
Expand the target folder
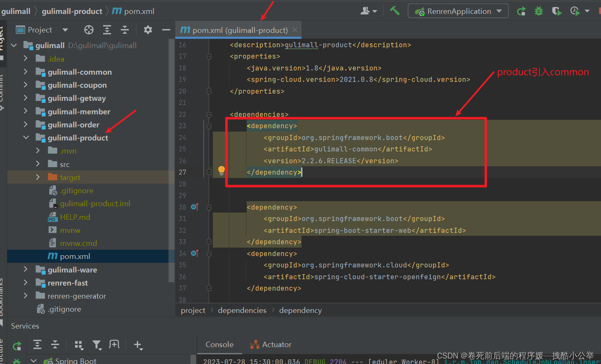click(38, 177)
